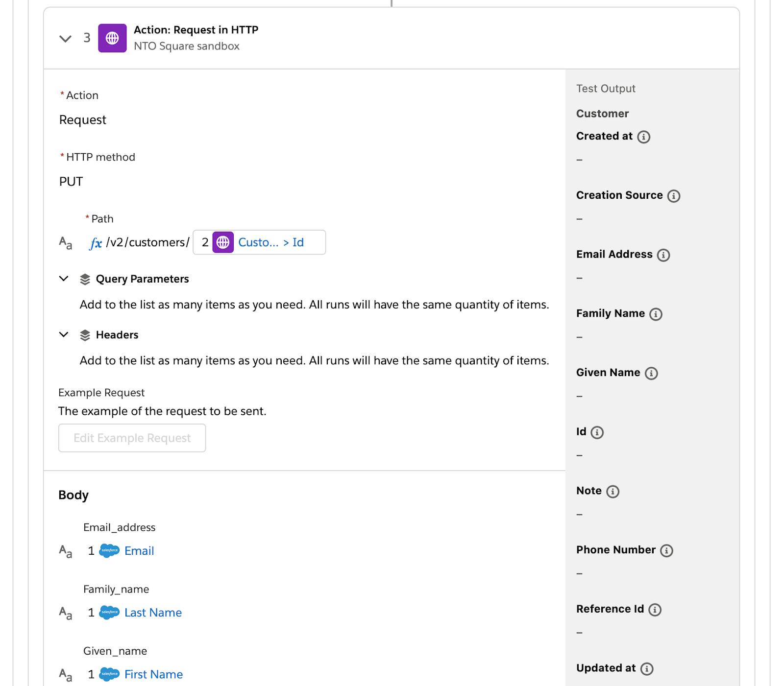Click Salesforce cloud icon beside Last Name
The width and height of the screenshot is (784, 686).
109,613
